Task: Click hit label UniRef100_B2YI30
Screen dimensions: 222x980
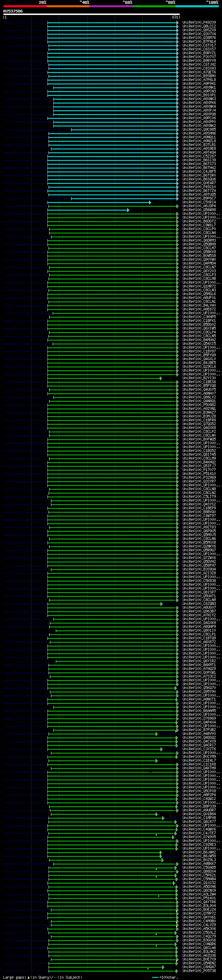Action: pyautogui.click(x=199, y=378)
